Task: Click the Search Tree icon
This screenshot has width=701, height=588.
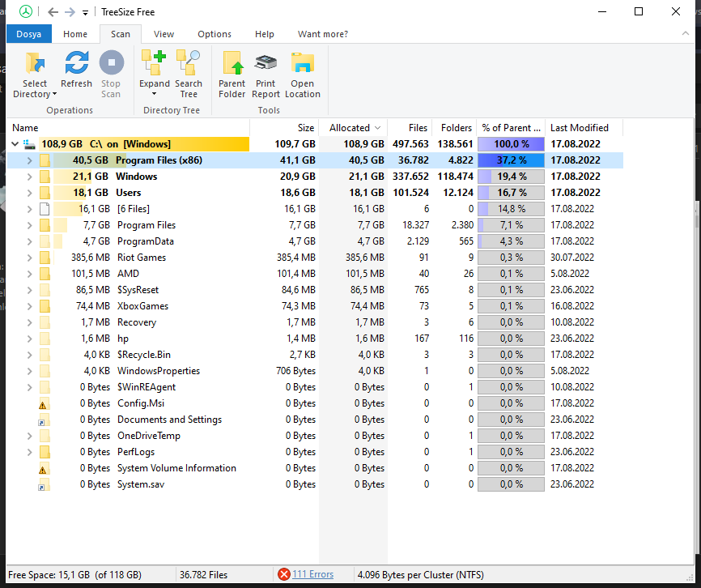Action: (189, 62)
